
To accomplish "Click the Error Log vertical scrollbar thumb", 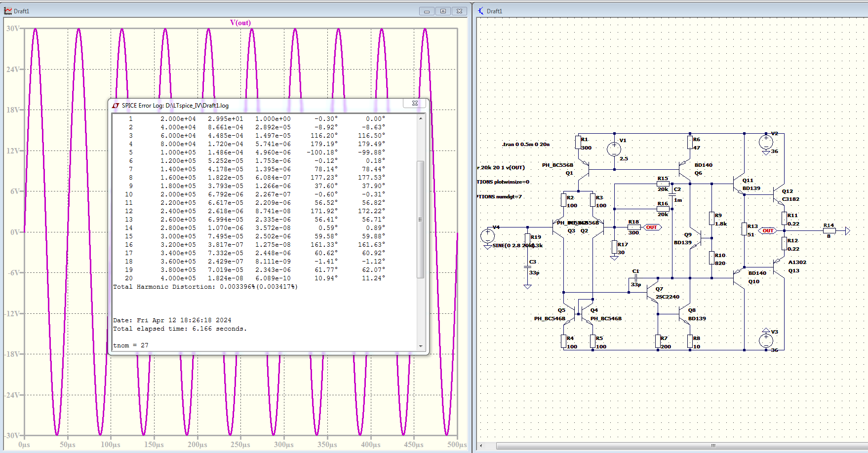I will pos(421,220).
